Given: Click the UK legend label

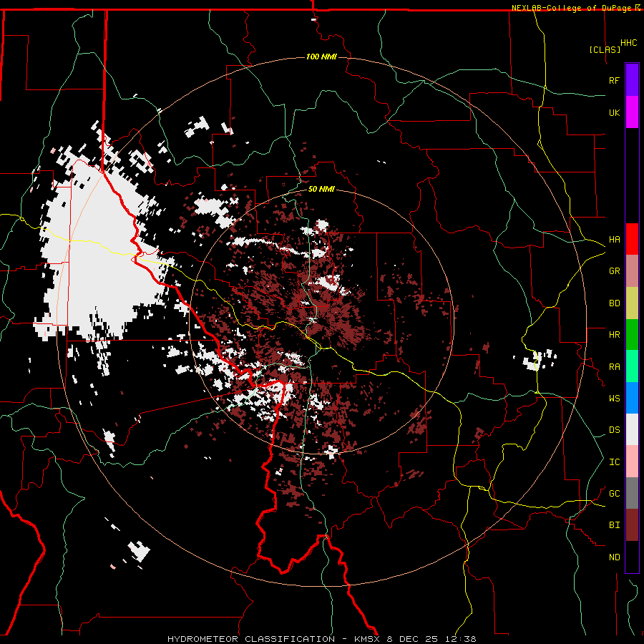Looking at the screenshot, I should (614, 112).
